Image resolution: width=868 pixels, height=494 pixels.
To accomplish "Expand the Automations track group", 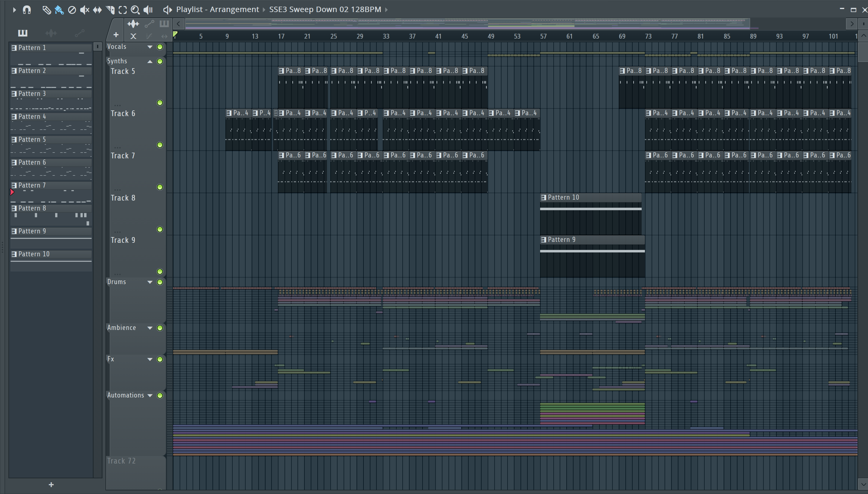I will [149, 396].
